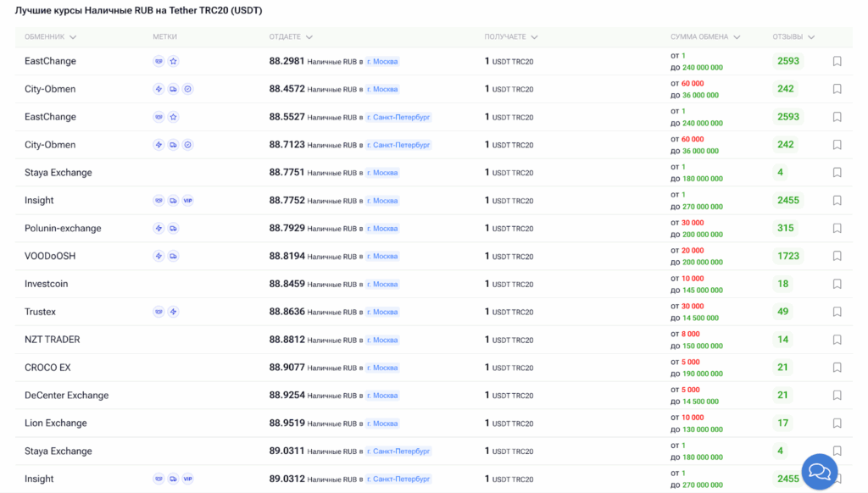Click the VIP badge on the 88.7752 Insight row
The height and width of the screenshot is (493, 868).
pos(188,201)
